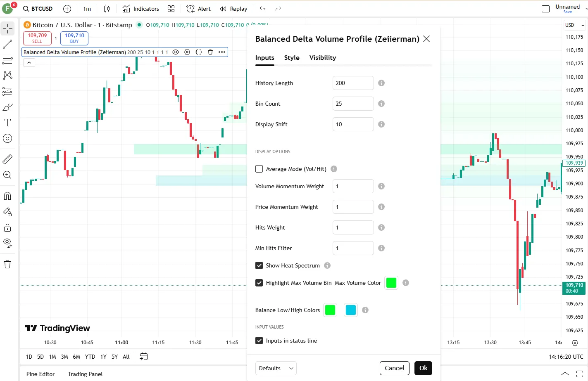The image size is (588, 381).
Task: View the indicator source code
Action: tap(199, 52)
